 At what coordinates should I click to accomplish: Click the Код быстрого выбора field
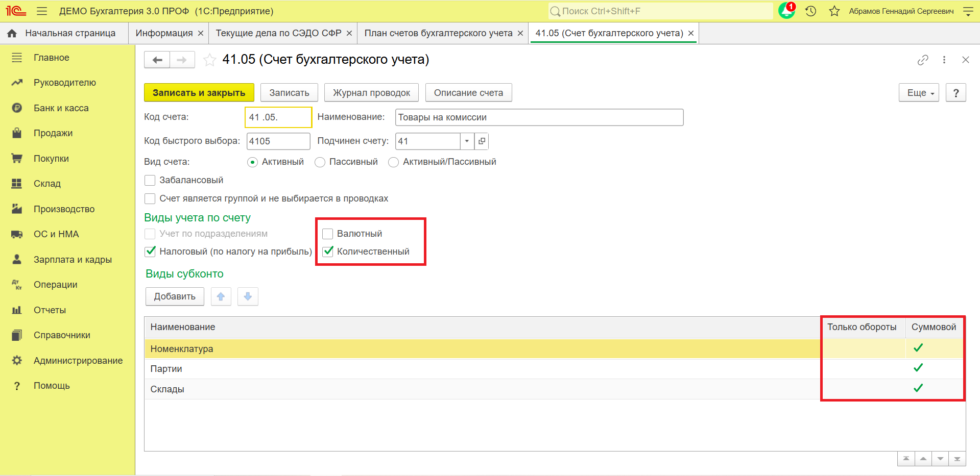(x=278, y=141)
